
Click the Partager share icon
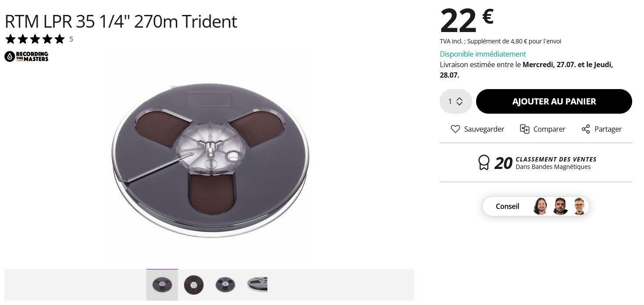586,129
